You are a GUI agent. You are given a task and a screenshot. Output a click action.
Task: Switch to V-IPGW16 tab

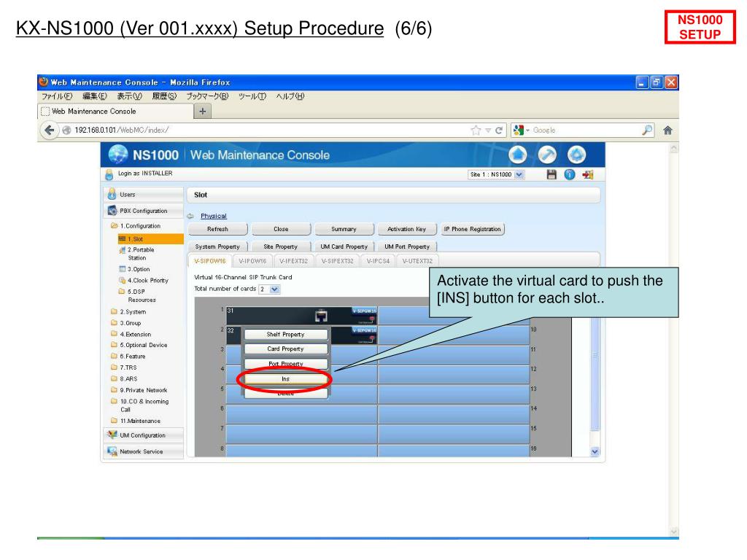[252, 261]
